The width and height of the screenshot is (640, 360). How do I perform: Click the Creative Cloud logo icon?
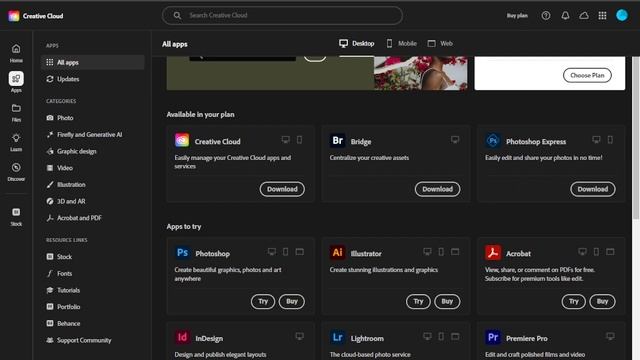[13, 16]
